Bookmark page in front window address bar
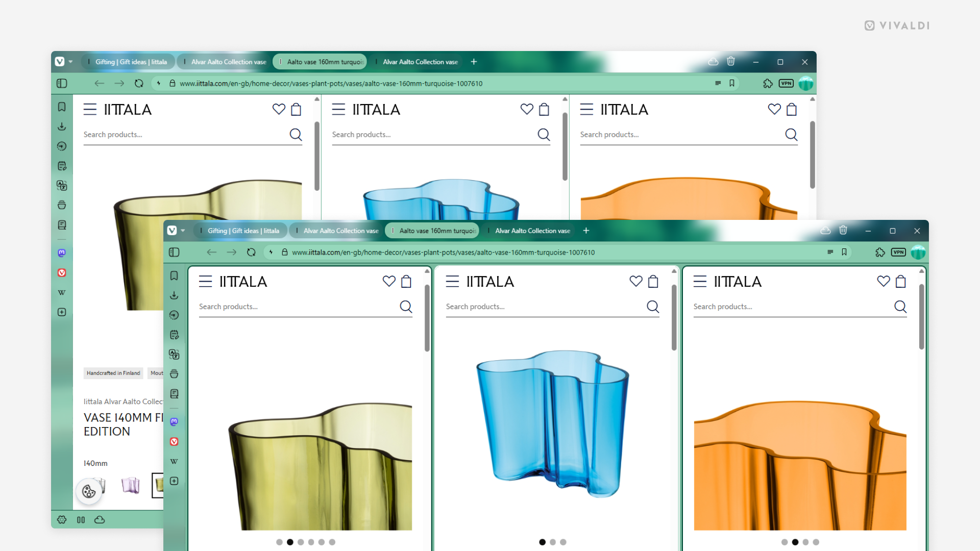 (844, 252)
